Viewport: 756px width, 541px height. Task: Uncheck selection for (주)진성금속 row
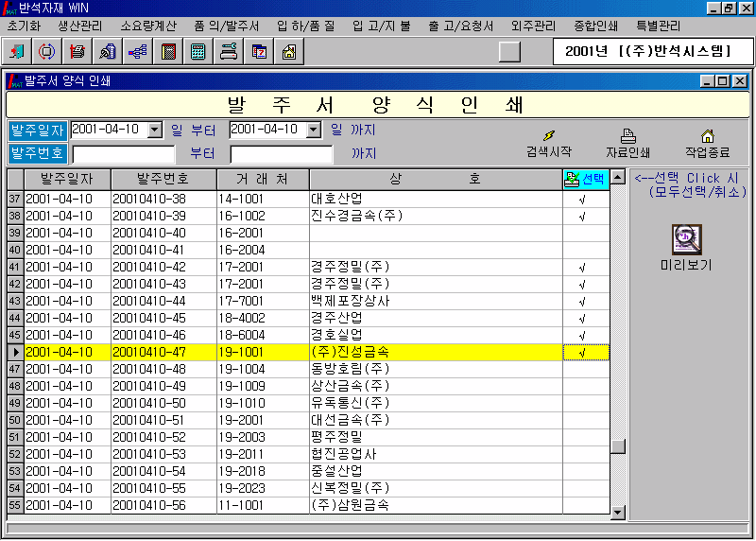point(585,352)
